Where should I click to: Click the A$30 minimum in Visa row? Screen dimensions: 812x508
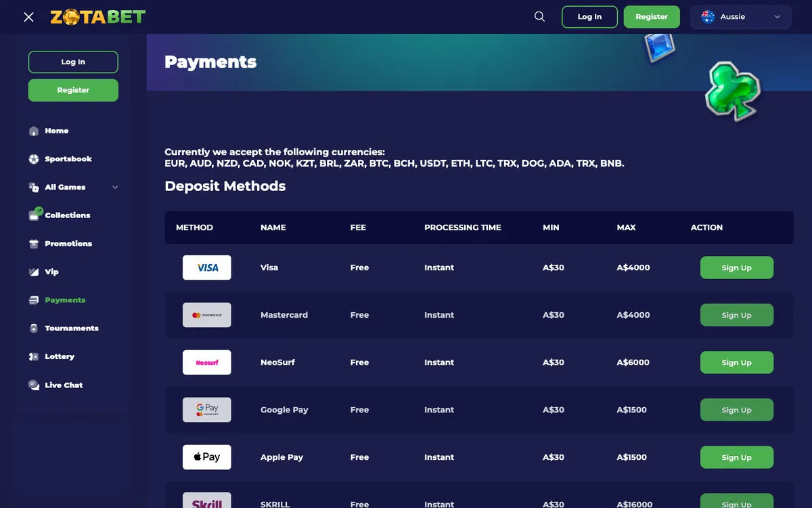tap(554, 268)
